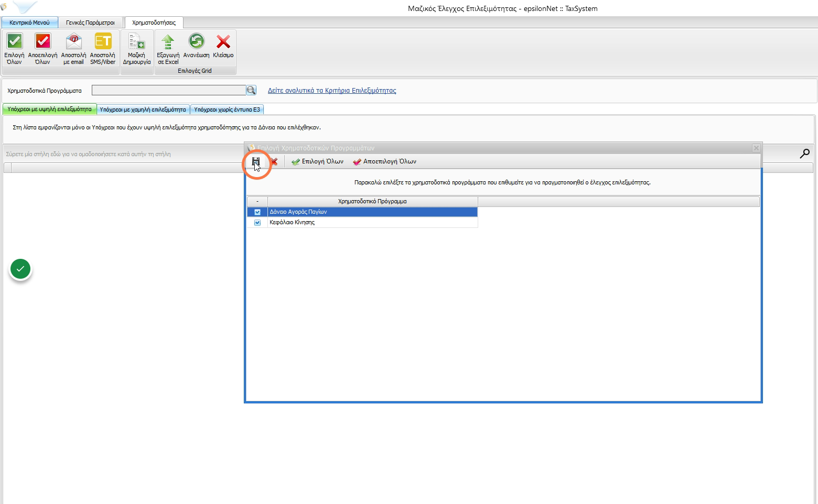Show Υπόχρεοι με υψηλή επιλεξιμότητα tab

(50, 109)
